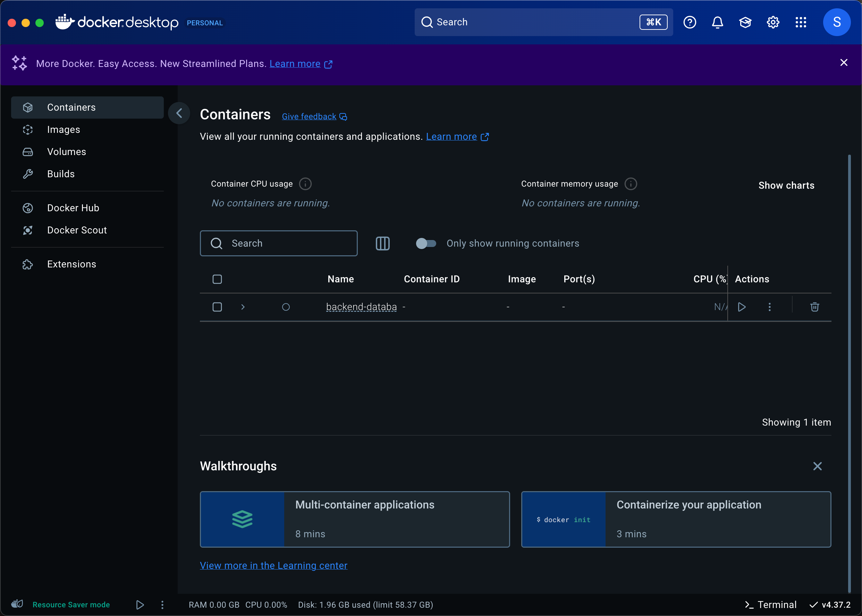This screenshot has height=616, width=862.
Task: Open the backend-databa container link
Action: (361, 307)
